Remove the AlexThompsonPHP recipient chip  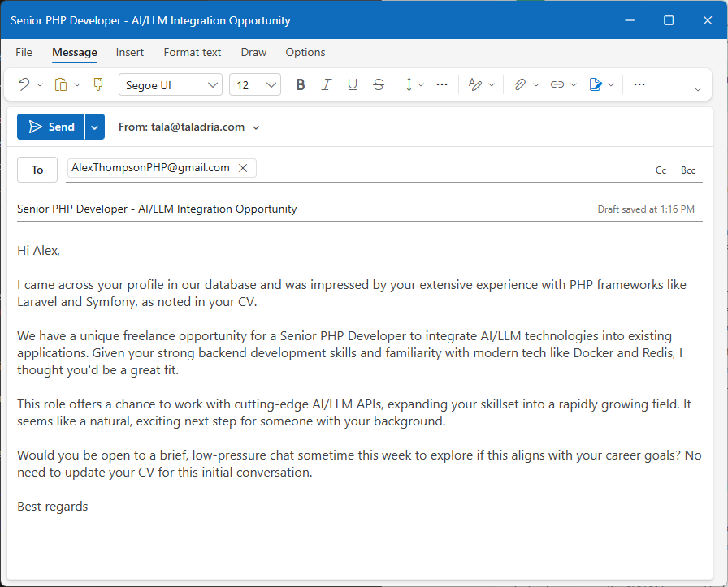click(243, 168)
